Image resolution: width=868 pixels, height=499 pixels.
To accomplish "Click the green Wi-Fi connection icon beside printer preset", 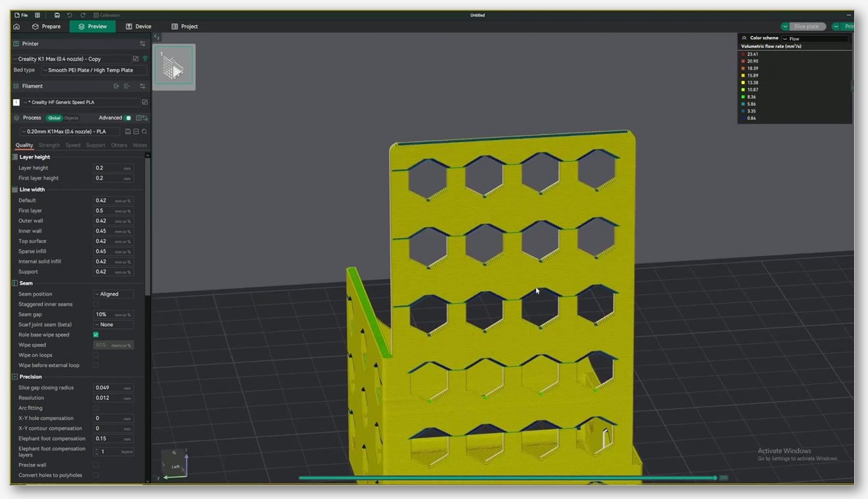I will click(x=145, y=59).
